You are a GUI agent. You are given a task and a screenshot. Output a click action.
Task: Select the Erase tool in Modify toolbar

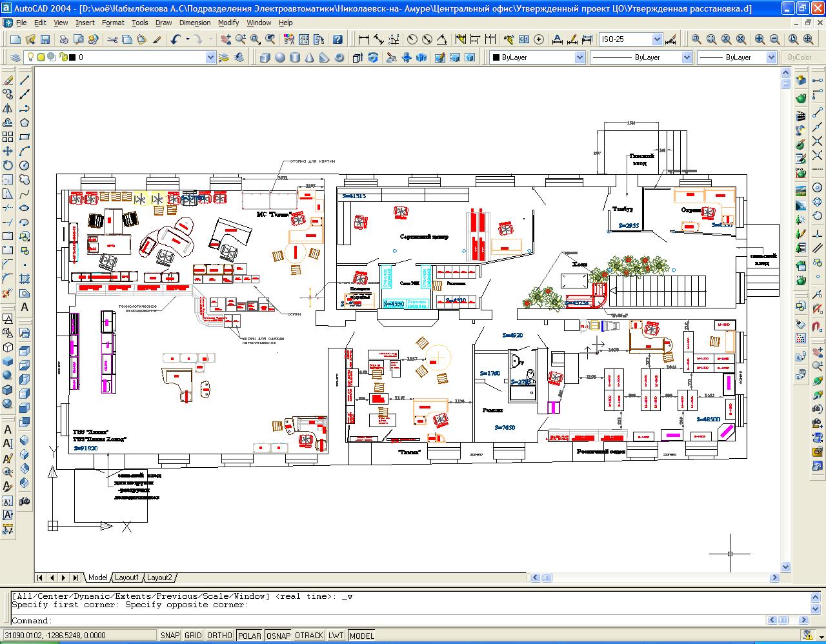(x=8, y=80)
